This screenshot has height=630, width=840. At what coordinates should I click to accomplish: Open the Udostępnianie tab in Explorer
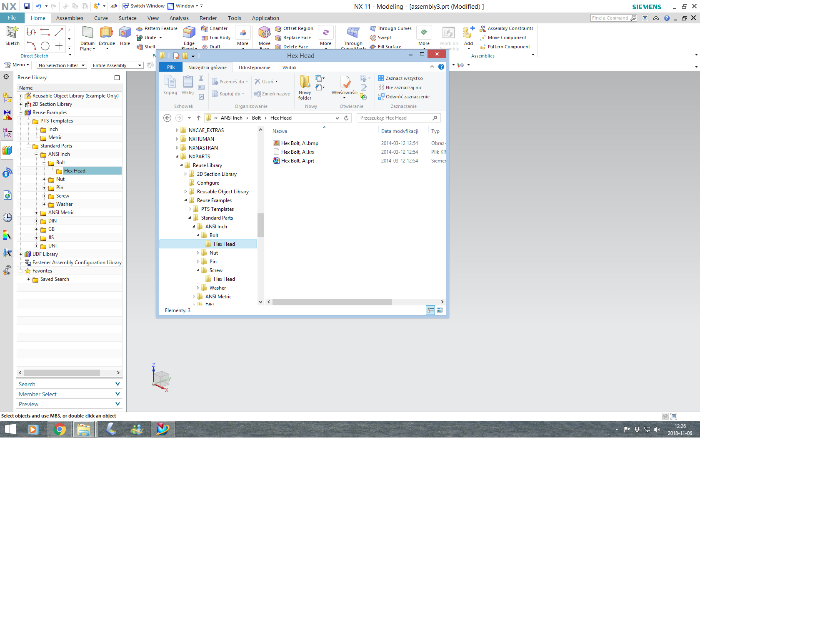click(255, 67)
